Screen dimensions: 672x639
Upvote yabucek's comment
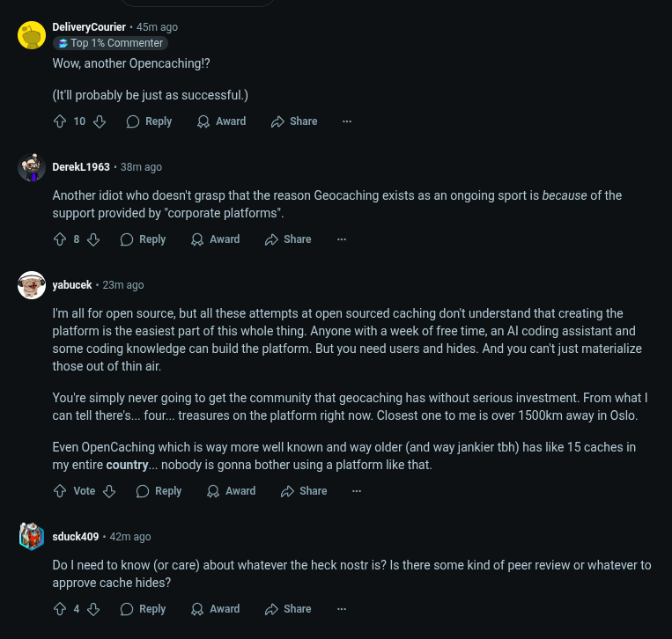point(60,491)
